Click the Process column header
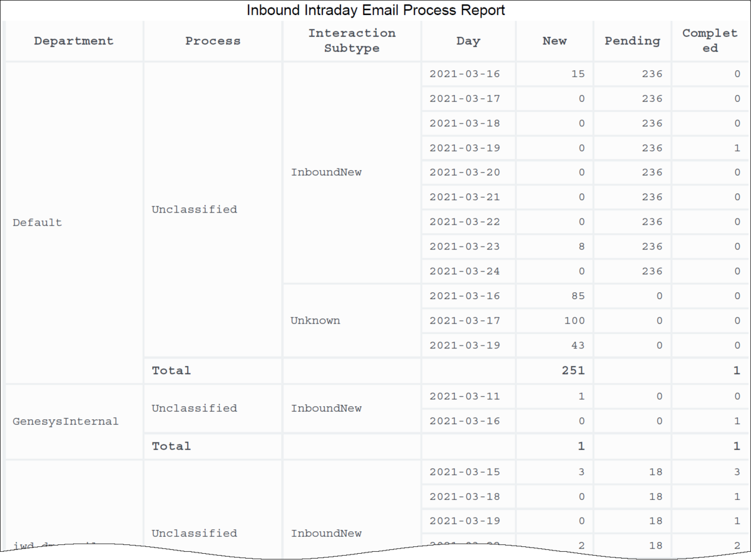 click(213, 41)
